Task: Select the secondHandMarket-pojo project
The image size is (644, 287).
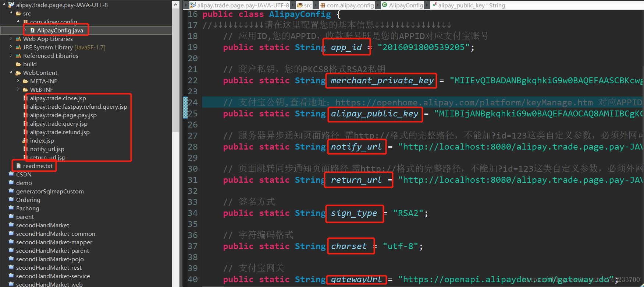Action: (50, 259)
